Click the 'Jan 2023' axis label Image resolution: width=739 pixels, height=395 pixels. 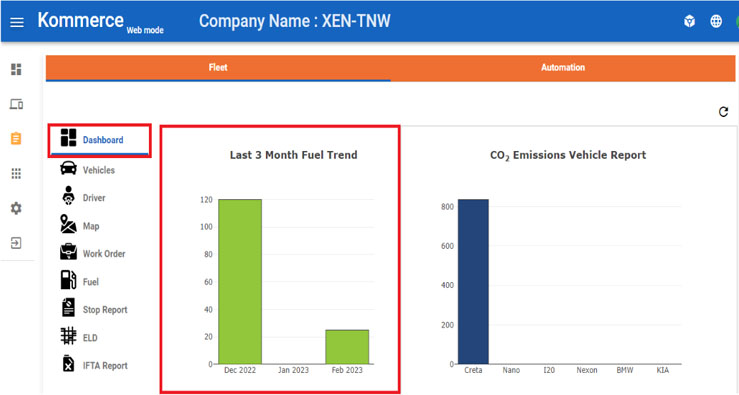point(293,370)
